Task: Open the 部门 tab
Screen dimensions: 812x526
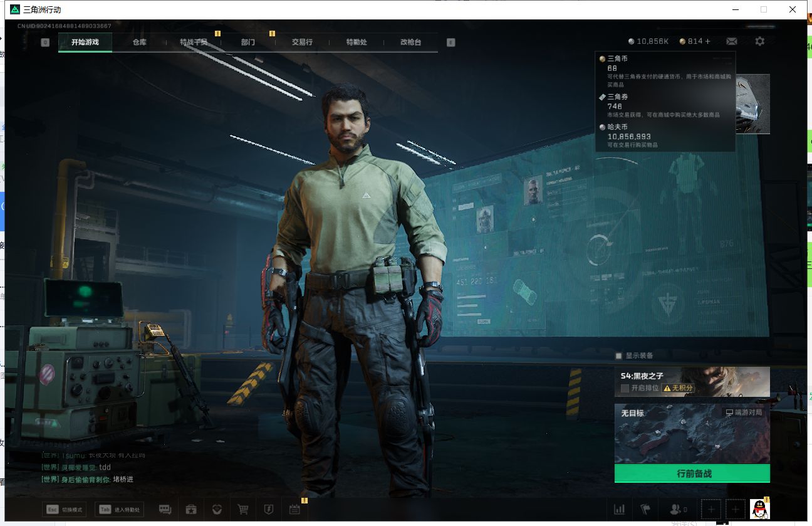Action: tap(248, 42)
